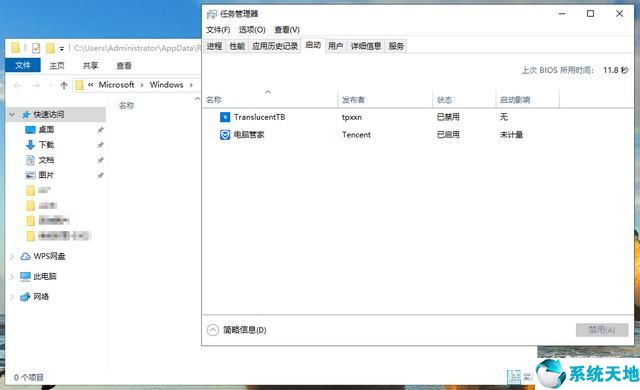
Task: Click the up-arrow navigation icon in Explorer
Action: pos(64,85)
